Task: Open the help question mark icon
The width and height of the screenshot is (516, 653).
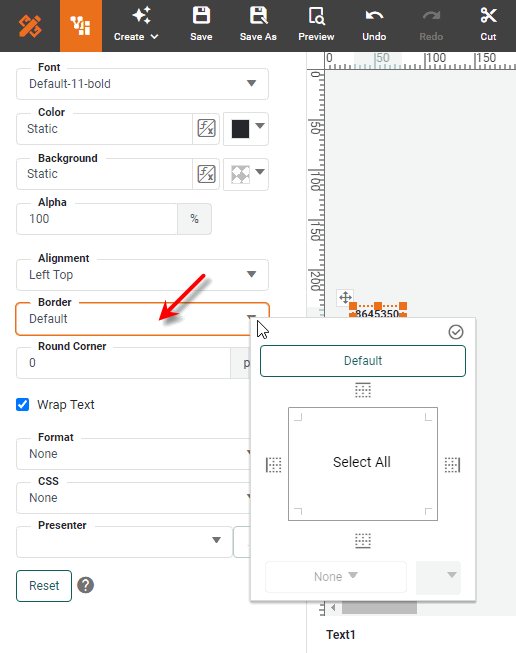Action: click(x=85, y=585)
